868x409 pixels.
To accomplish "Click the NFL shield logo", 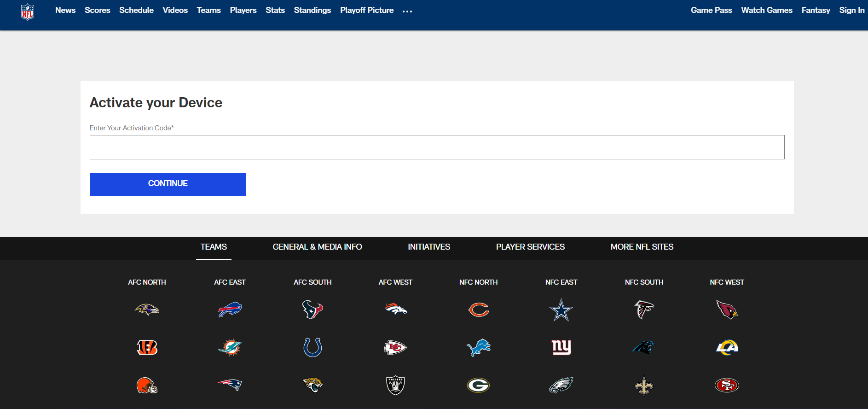I will point(28,12).
